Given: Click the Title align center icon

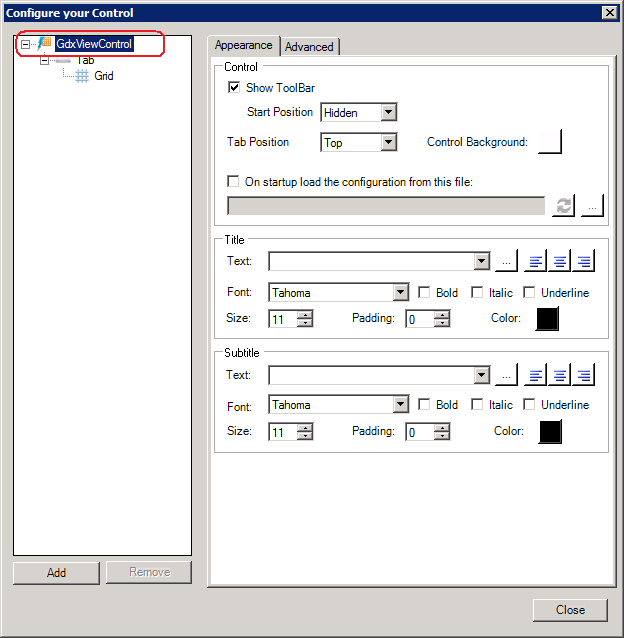Looking at the screenshot, I should [560, 262].
